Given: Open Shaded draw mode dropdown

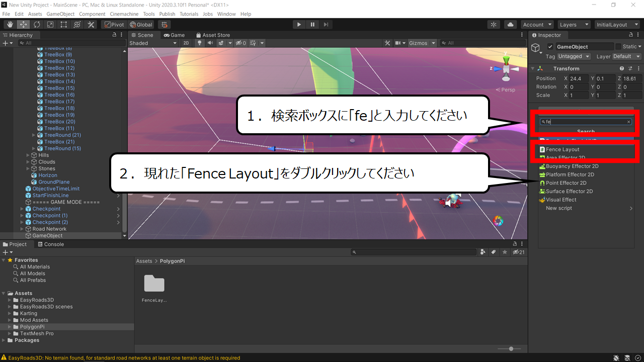Looking at the screenshot, I should (x=153, y=43).
